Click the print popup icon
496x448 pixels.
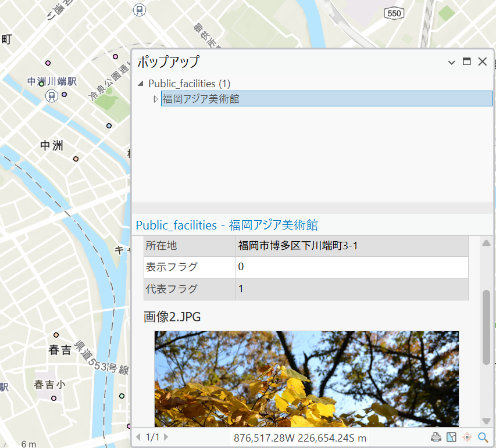pos(436,437)
